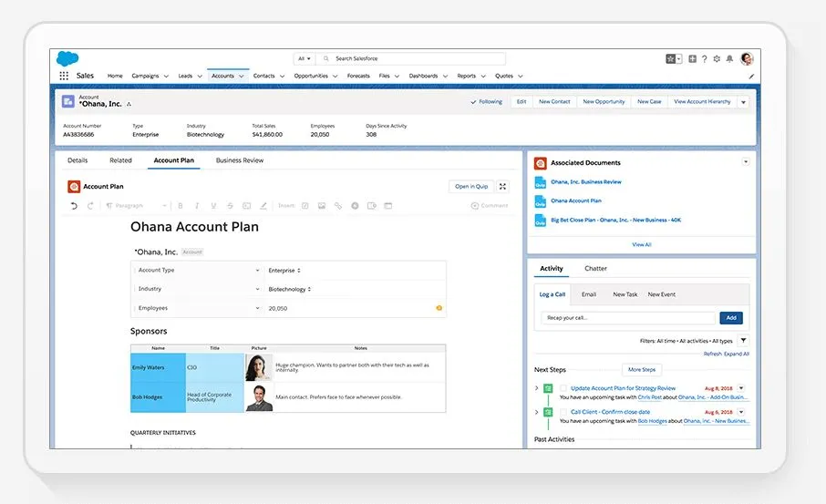Apply Italic formatting in the editor
Screen dimensions: 826x504
pyautogui.click(x=197, y=206)
